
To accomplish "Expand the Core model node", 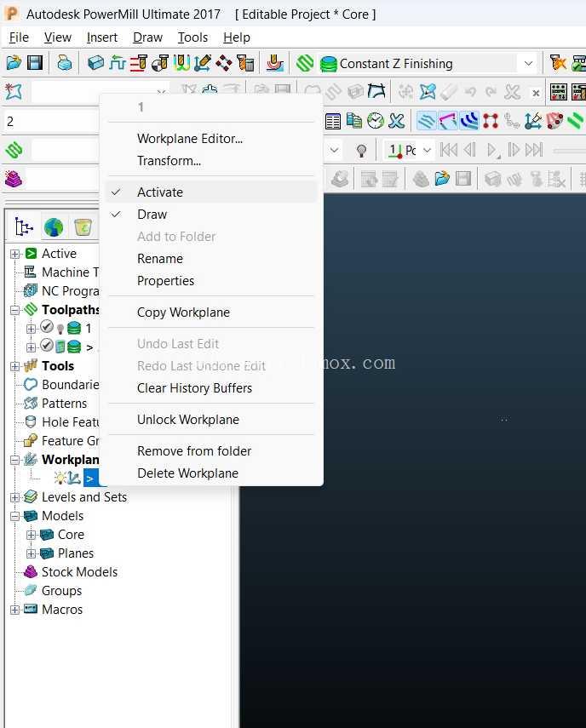I will [31, 535].
